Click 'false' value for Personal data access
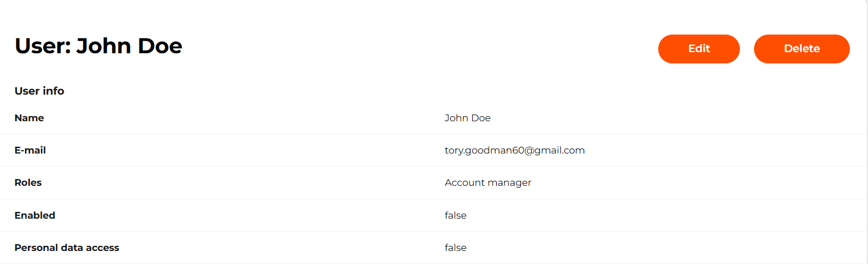Image resolution: width=868 pixels, height=264 pixels. click(455, 248)
